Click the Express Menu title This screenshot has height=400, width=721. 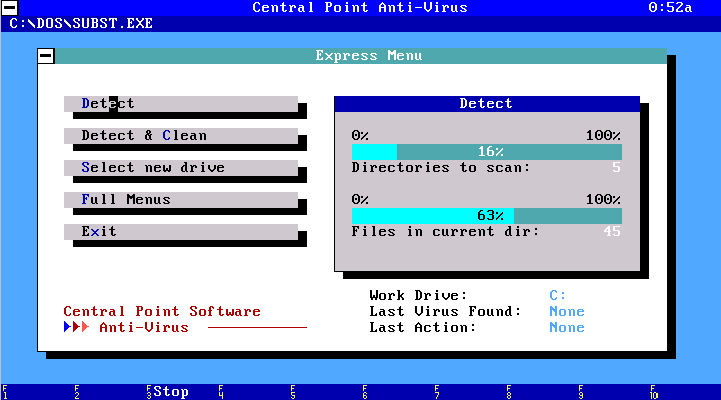pyautogui.click(x=369, y=56)
